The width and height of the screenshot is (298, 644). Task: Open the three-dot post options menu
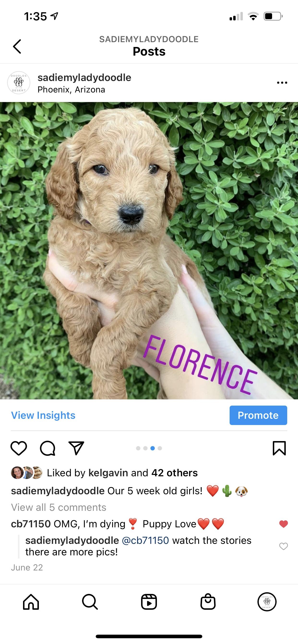[x=282, y=83]
